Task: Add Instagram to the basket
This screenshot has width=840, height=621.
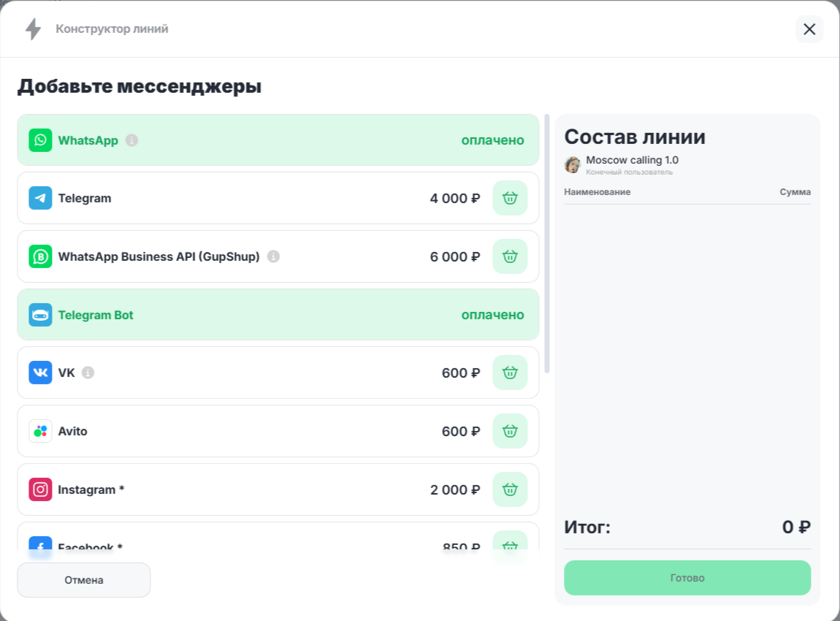Action: click(x=510, y=489)
